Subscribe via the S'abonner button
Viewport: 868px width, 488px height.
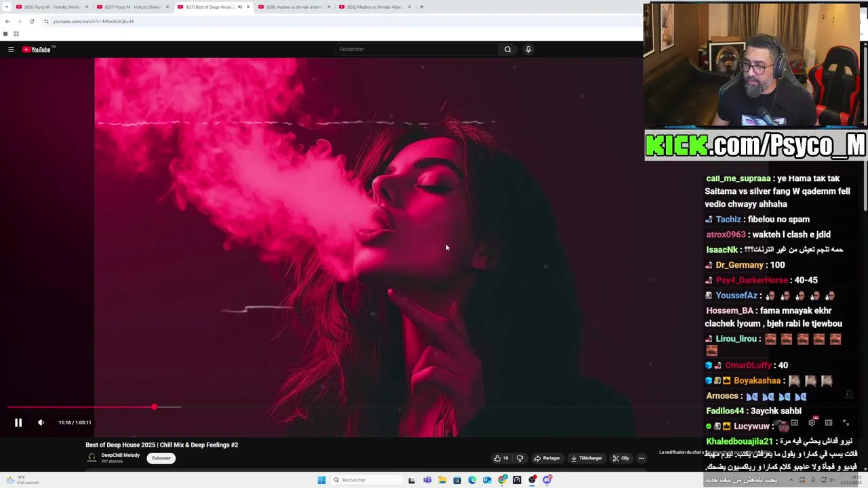coord(161,458)
